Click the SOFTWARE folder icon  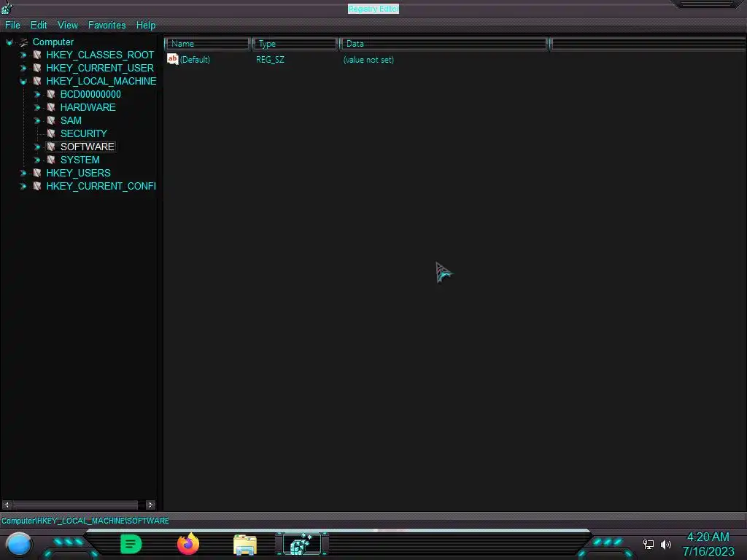tap(51, 147)
